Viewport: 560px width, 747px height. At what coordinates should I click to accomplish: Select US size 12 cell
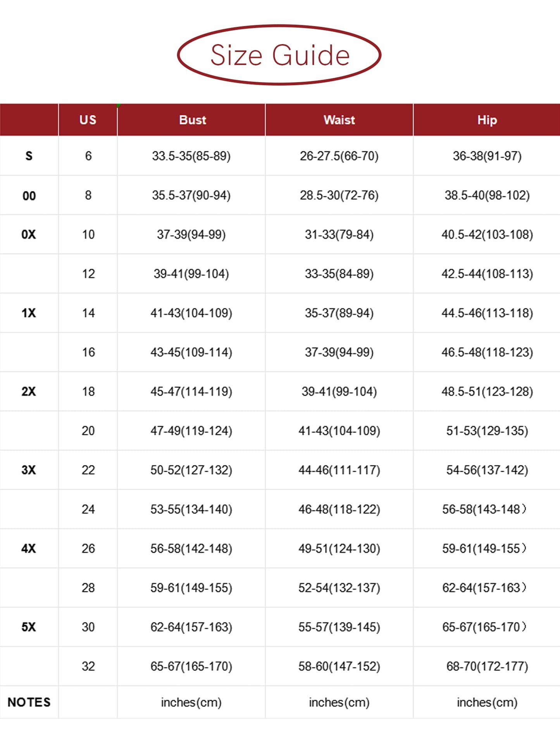pos(88,274)
